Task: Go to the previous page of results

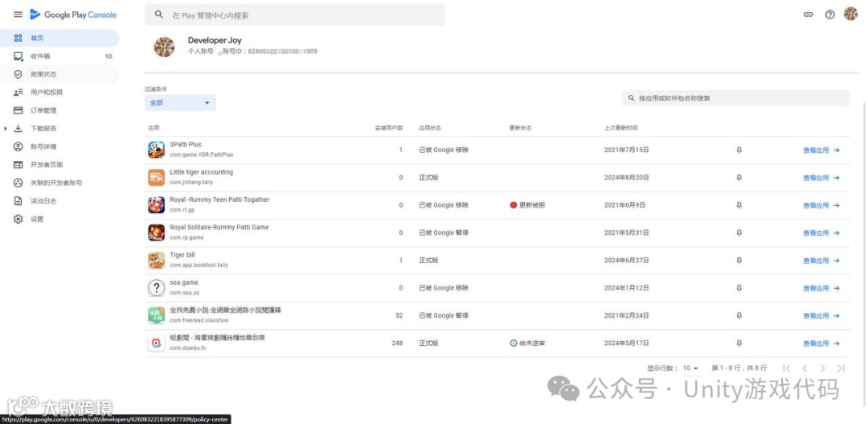Action: point(805,368)
